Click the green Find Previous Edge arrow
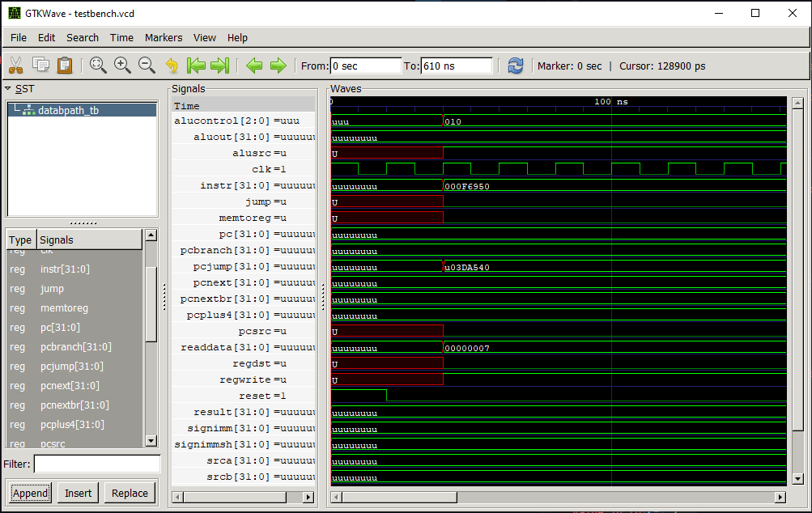Viewport: 812px width, 513px height. (253, 66)
